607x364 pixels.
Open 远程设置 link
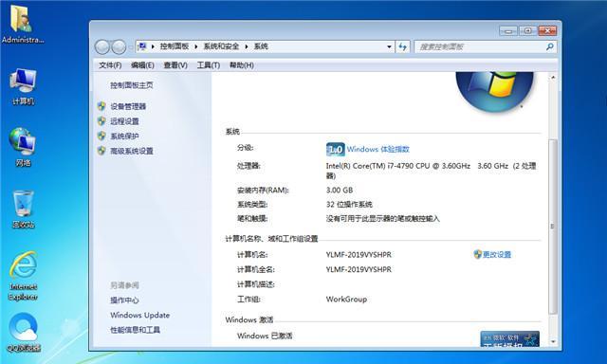pyautogui.click(x=124, y=121)
